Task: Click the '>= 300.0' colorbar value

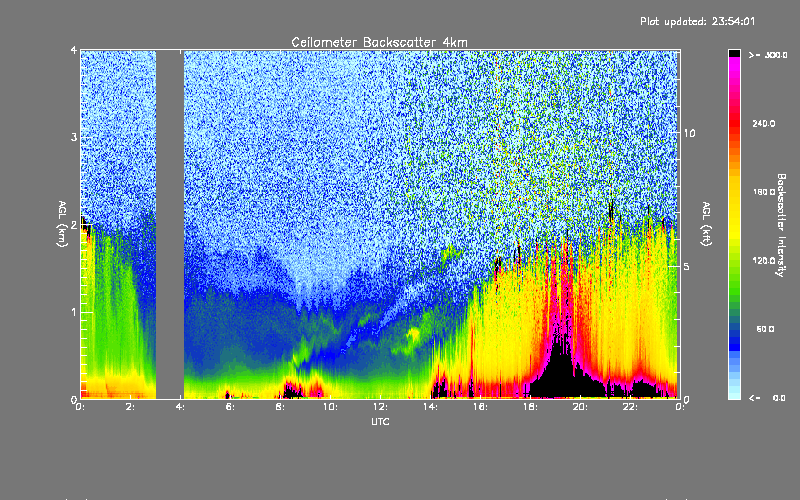Action: click(x=768, y=55)
